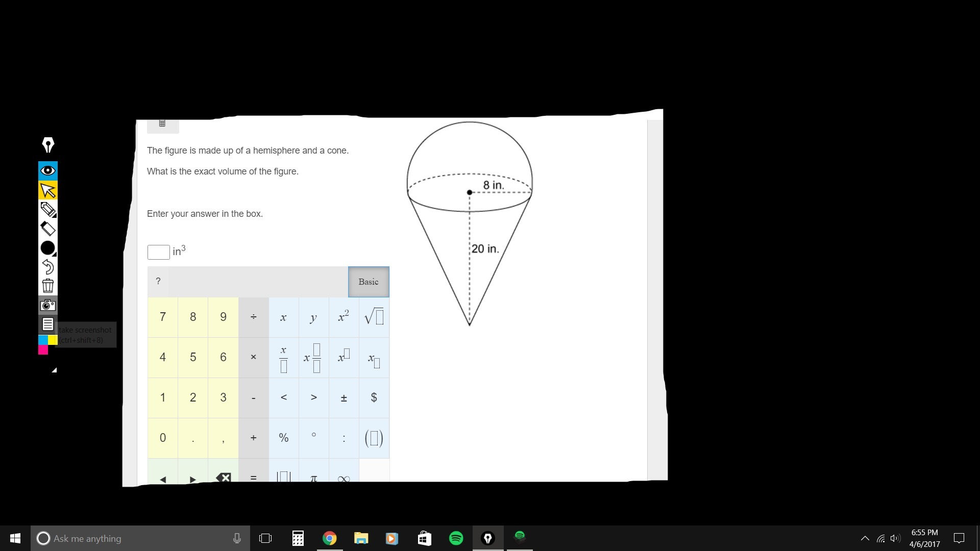Click the pen nib logo icon
Viewport: 980px width, 551px height.
pyautogui.click(x=48, y=145)
